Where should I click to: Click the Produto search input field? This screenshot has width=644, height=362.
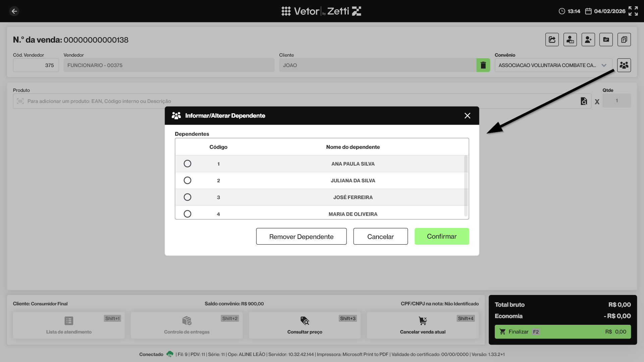point(295,101)
